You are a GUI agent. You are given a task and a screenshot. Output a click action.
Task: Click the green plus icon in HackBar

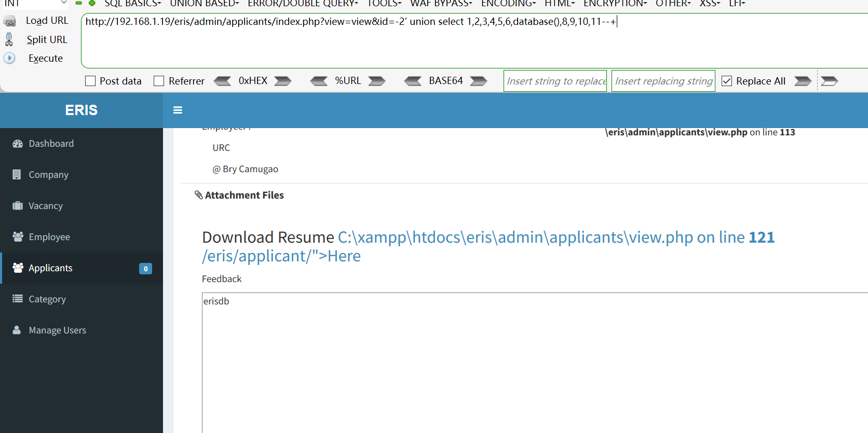[x=92, y=3]
